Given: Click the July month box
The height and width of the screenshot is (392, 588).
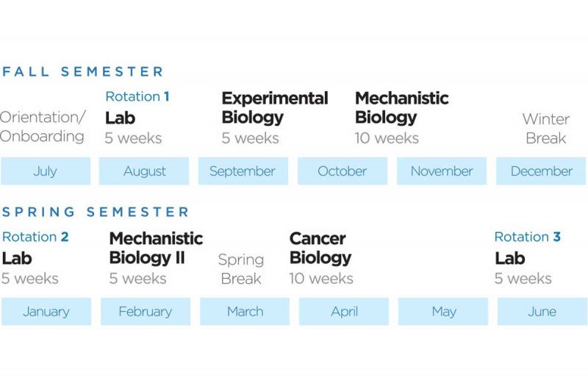Looking at the screenshot, I should pyautogui.click(x=46, y=171).
